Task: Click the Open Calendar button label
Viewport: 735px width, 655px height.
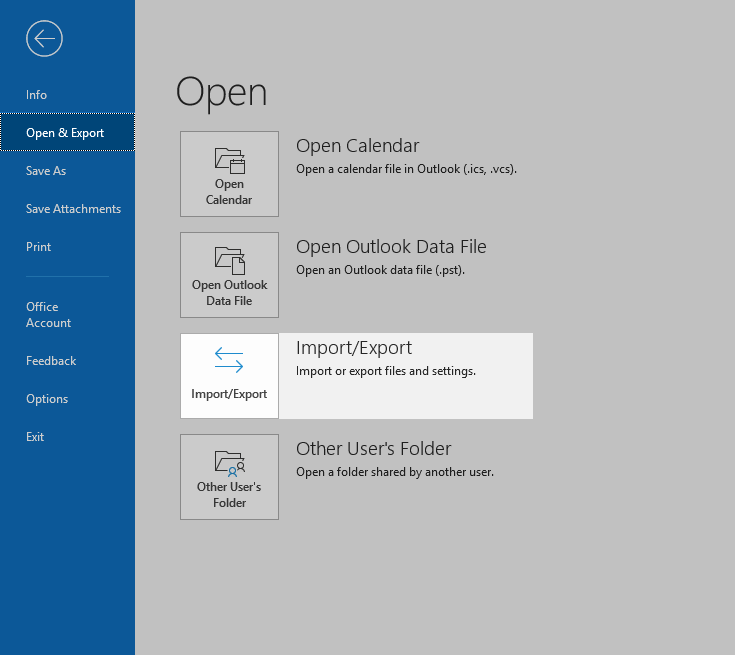Action: [229, 192]
